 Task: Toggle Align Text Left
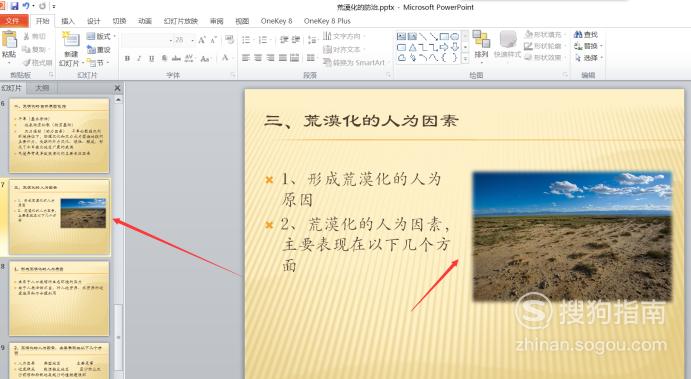coord(246,58)
